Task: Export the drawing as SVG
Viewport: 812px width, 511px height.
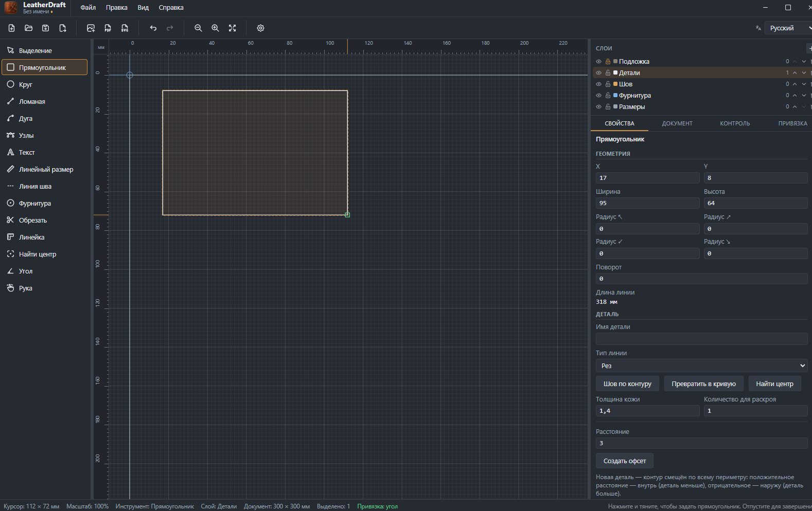Action: tap(125, 28)
